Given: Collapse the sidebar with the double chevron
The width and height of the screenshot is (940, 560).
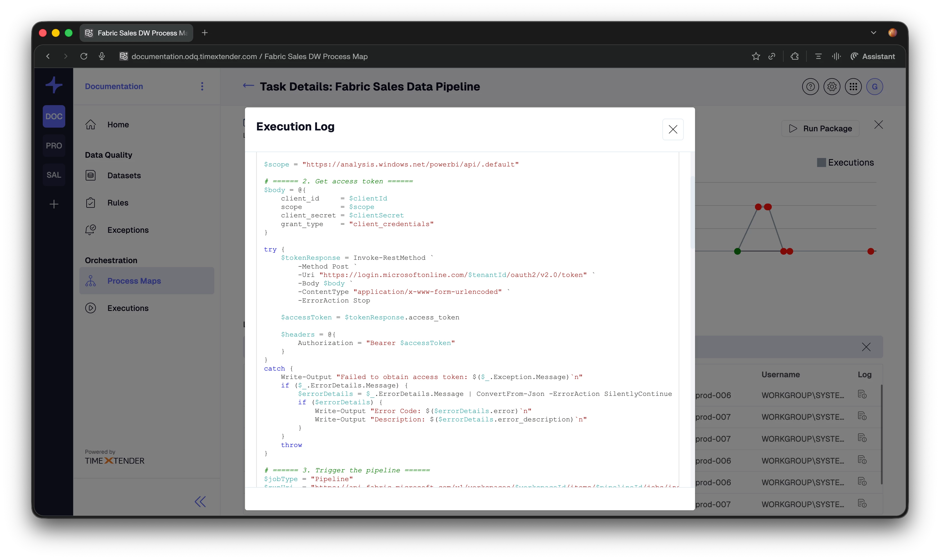Looking at the screenshot, I should pyautogui.click(x=200, y=502).
